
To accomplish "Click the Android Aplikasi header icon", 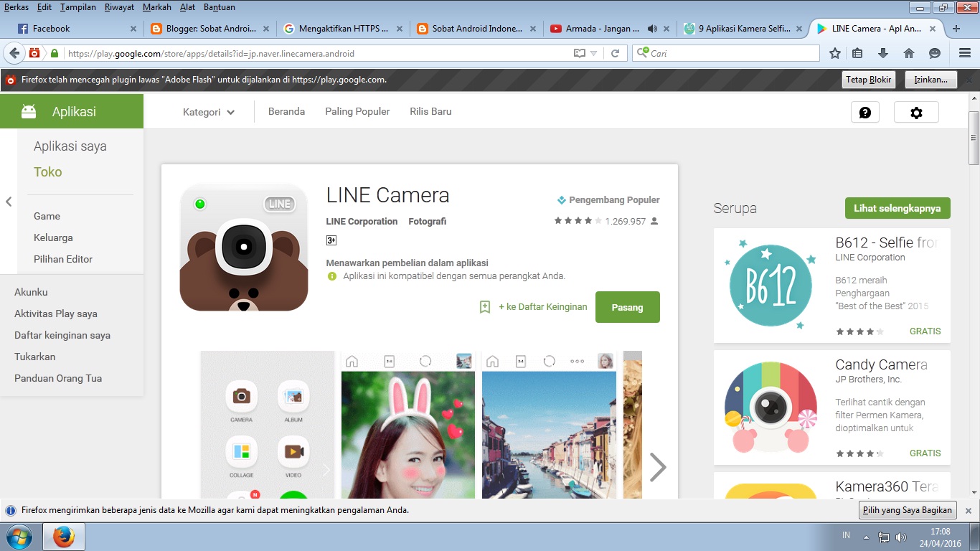I will [x=29, y=111].
